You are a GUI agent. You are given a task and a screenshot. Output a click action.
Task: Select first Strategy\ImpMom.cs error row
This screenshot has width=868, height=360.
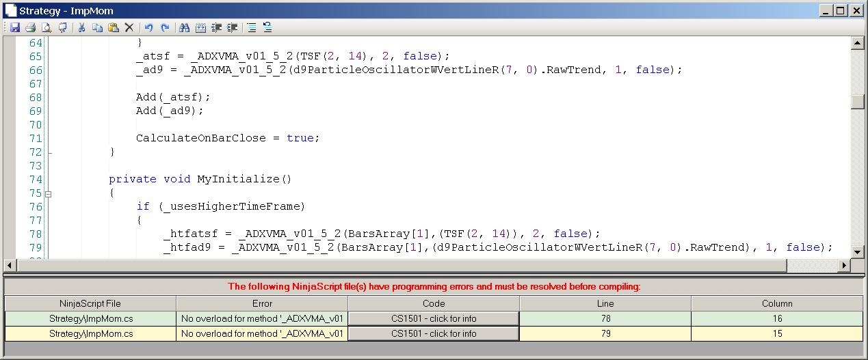pos(90,318)
